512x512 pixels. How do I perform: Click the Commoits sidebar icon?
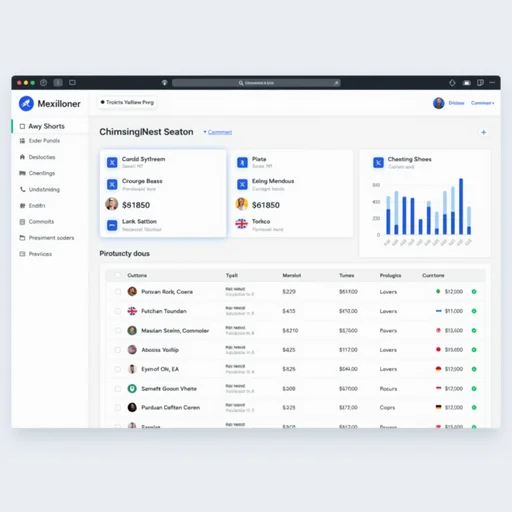pyautogui.click(x=22, y=222)
